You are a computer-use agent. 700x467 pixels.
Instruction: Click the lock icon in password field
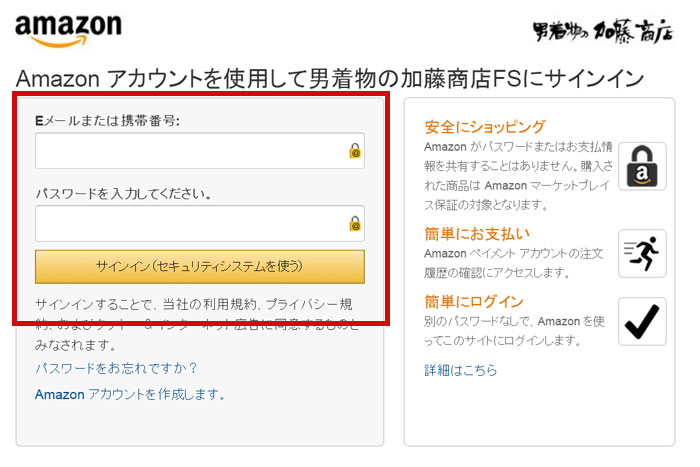(x=355, y=224)
